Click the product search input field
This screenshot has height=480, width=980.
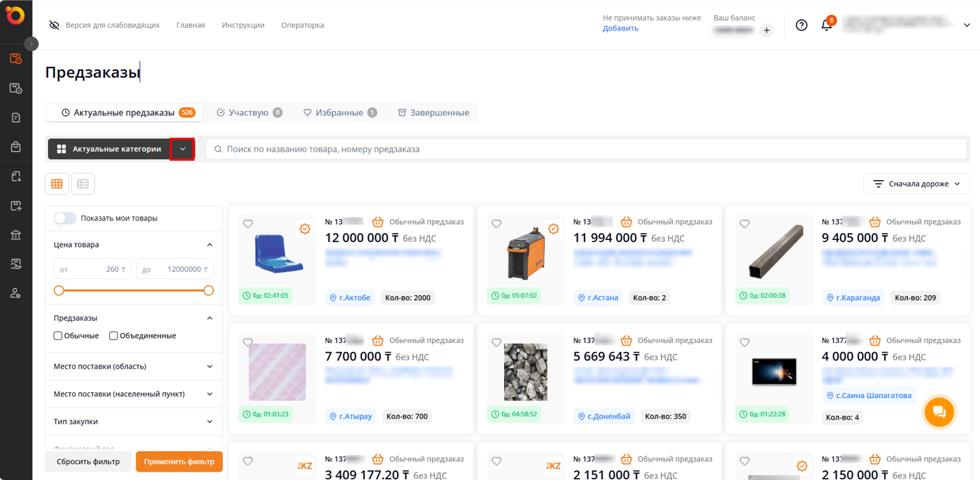coord(587,149)
